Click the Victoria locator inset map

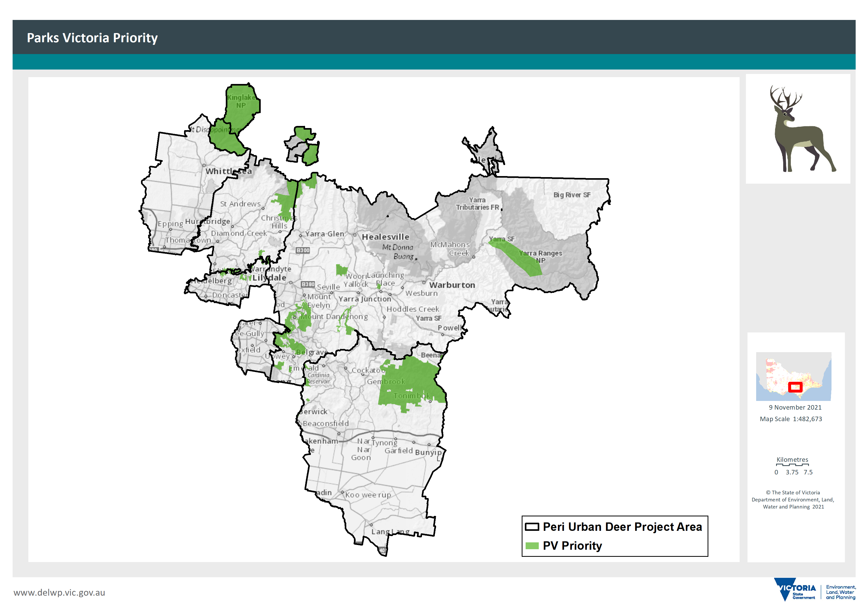click(x=793, y=377)
